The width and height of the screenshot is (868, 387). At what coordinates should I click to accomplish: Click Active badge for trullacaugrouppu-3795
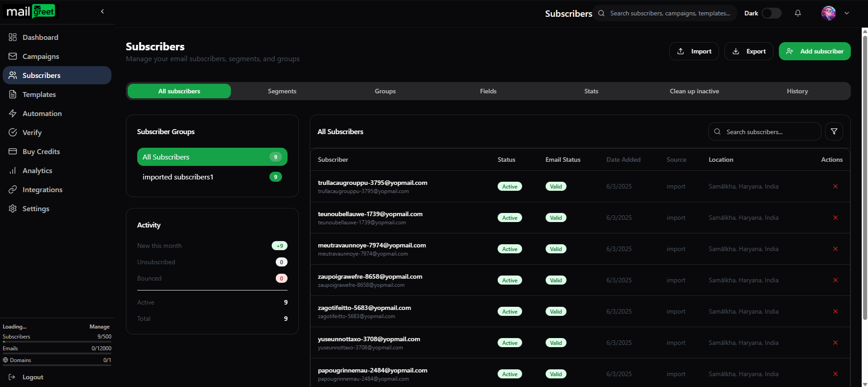point(510,186)
